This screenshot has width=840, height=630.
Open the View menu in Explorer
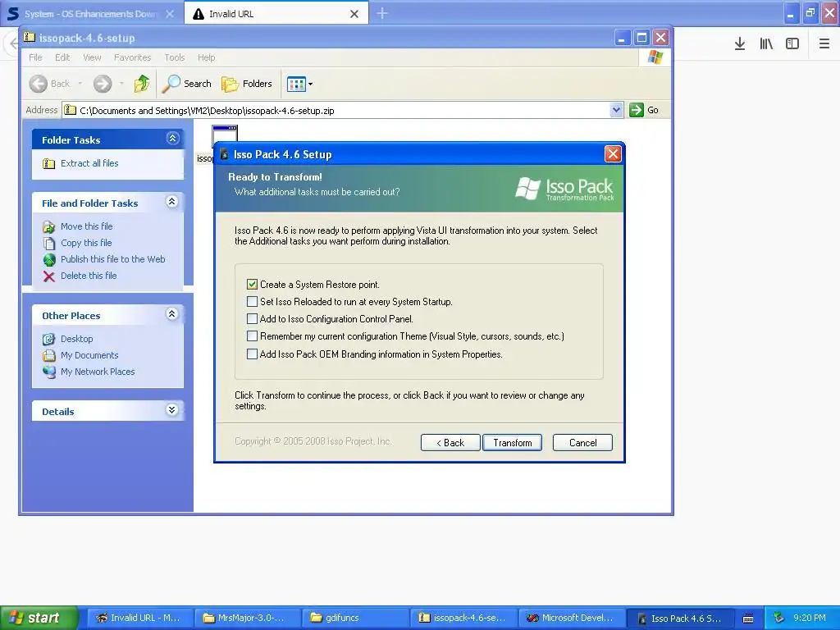coord(92,57)
